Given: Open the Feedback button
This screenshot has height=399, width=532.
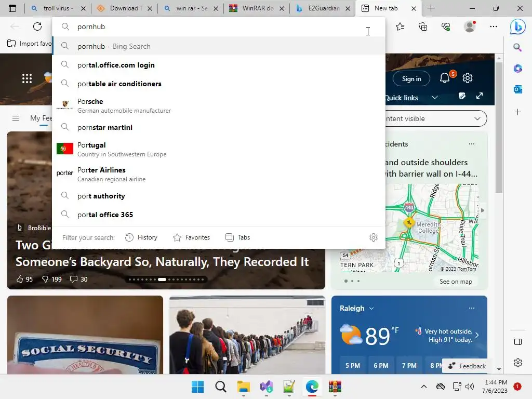Looking at the screenshot, I should (x=467, y=366).
